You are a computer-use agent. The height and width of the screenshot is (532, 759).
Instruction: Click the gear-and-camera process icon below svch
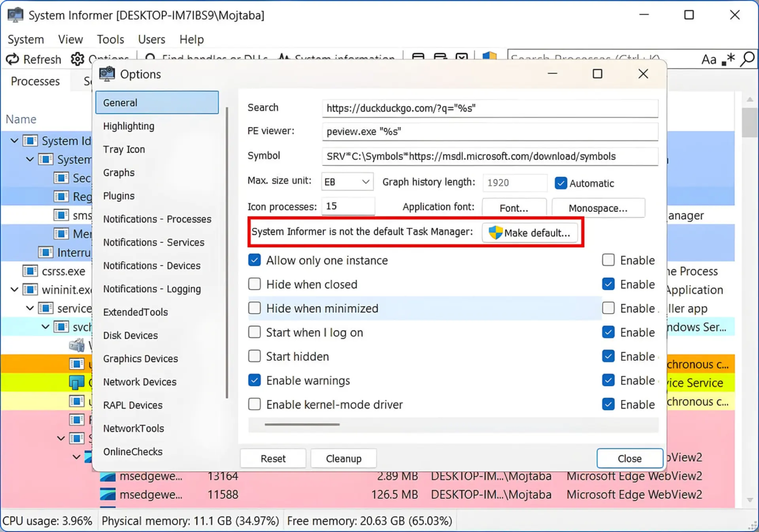click(77, 345)
